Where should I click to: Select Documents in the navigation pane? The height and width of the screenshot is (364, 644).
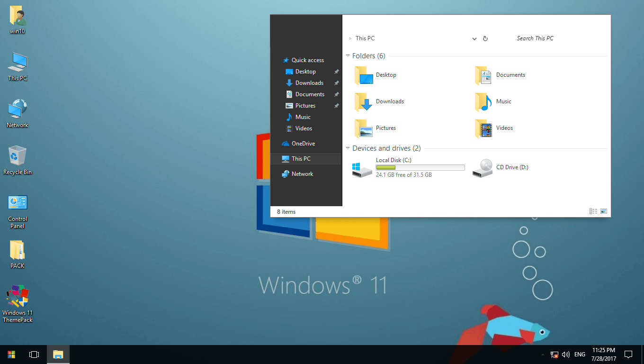click(305, 94)
